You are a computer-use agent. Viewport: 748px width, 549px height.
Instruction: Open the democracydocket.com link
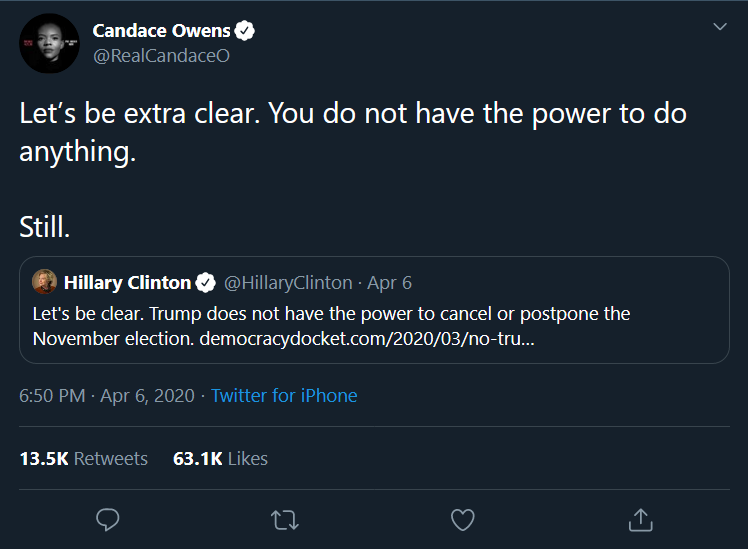click(367, 338)
